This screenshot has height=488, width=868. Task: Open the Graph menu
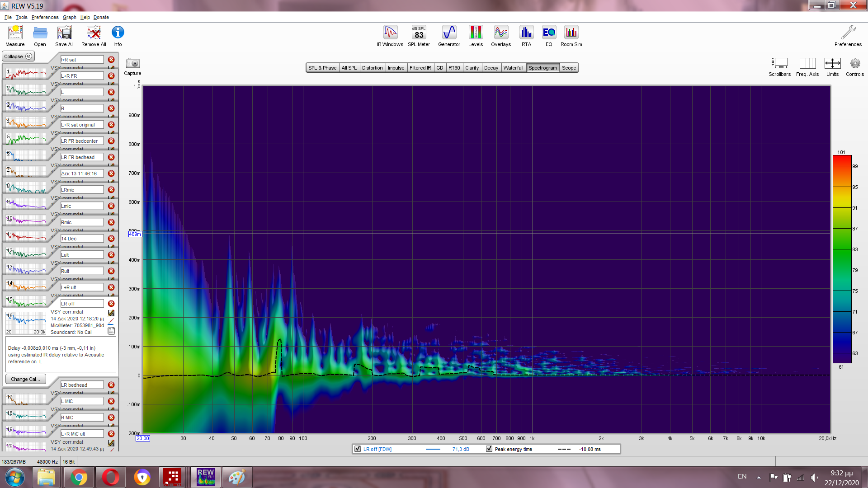click(69, 17)
